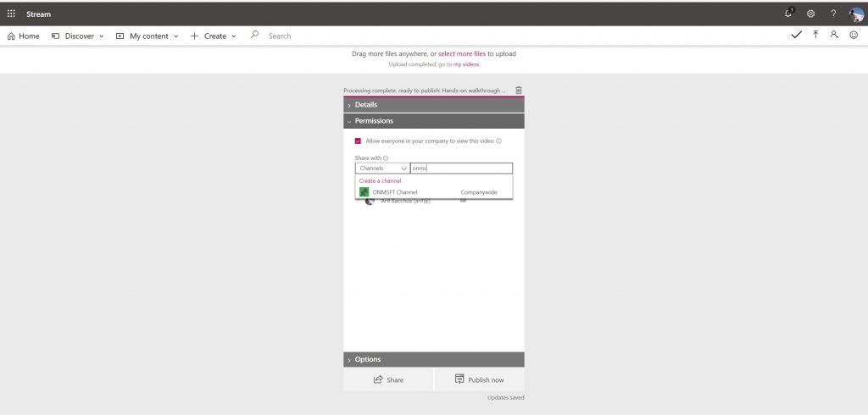The image size is (868, 415).
Task: Click Create a channel
Action: coord(381,181)
